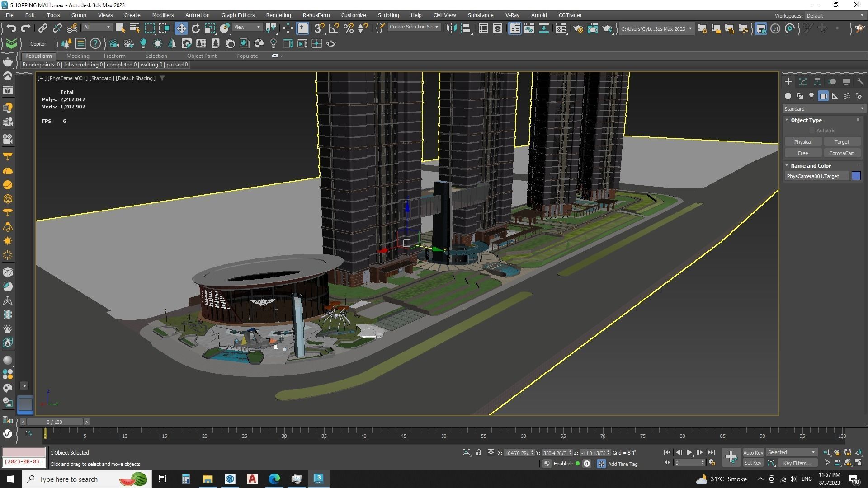Open the Display command panel
The width and height of the screenshot is (868, 488).
click(846, 81)
